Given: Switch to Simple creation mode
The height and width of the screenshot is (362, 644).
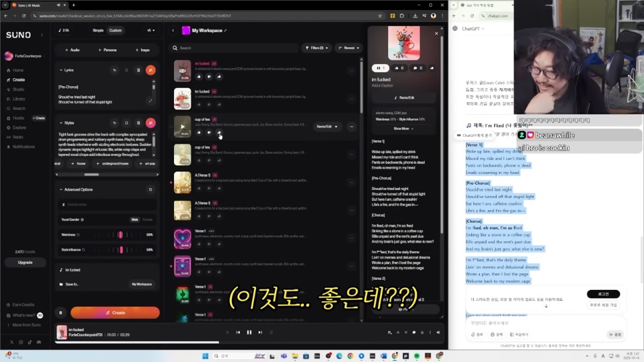Looking at the screenshot, I should point(98,31).
